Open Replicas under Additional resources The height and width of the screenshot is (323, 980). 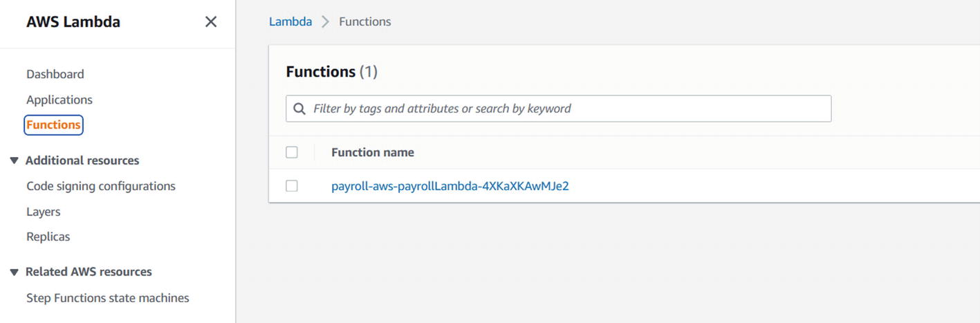[48, 237]
